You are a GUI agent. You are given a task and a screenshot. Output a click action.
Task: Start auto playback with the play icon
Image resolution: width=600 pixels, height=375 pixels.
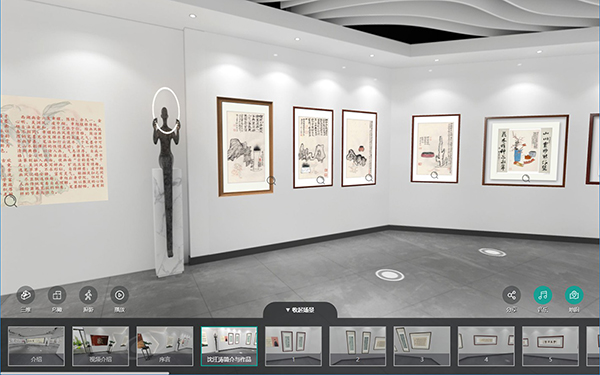tap(119, 295)
